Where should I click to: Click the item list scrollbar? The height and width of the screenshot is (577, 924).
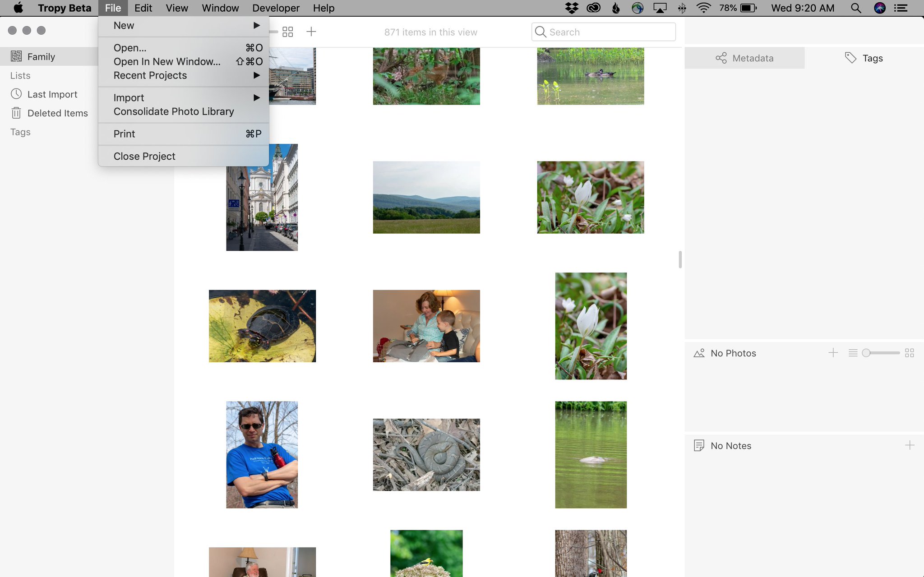(680, 259)
